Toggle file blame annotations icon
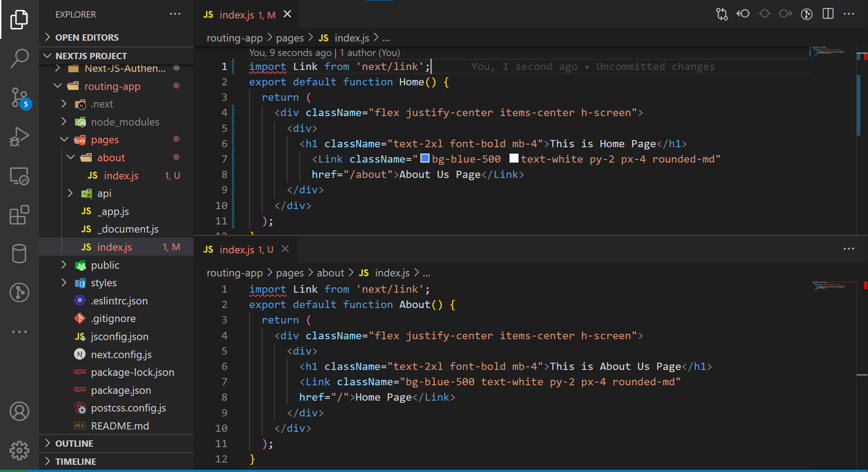 [807, 14]
